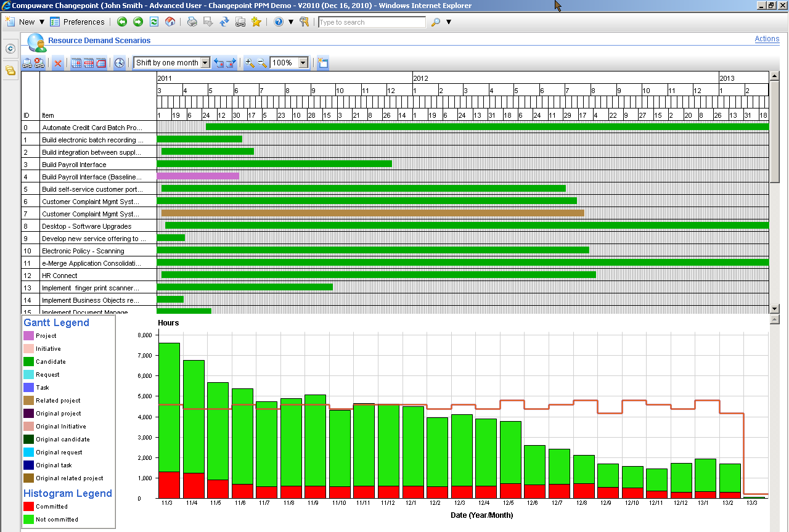The width and height of the screenshot is (789, 532).
Task: Expand the Help dropdown arrow
Action: [291, 22]
